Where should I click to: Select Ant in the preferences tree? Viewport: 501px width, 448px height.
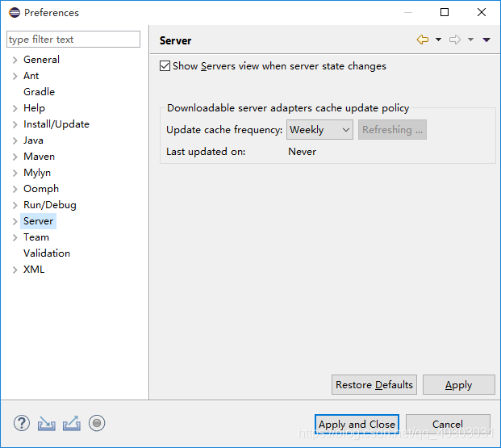tap(31, 76)
